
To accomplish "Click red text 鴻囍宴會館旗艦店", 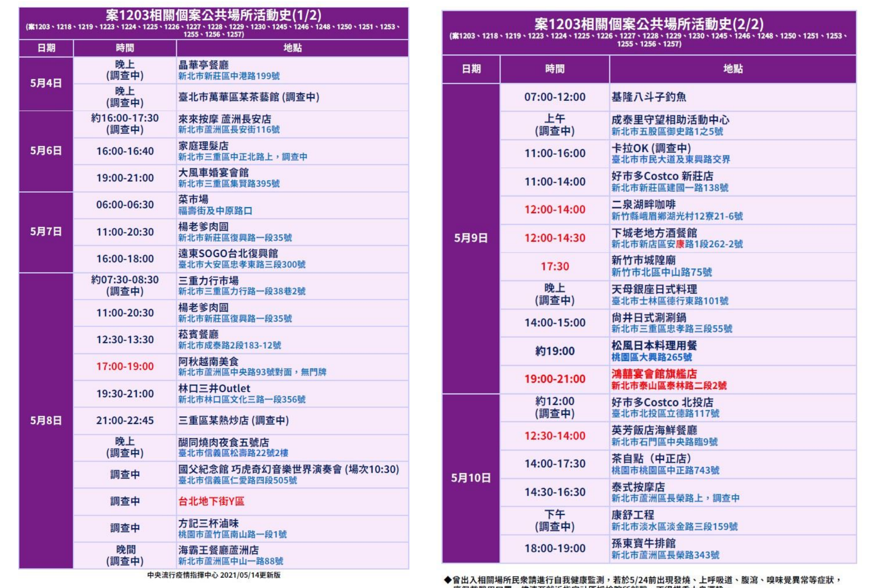I will pos(654,374).
